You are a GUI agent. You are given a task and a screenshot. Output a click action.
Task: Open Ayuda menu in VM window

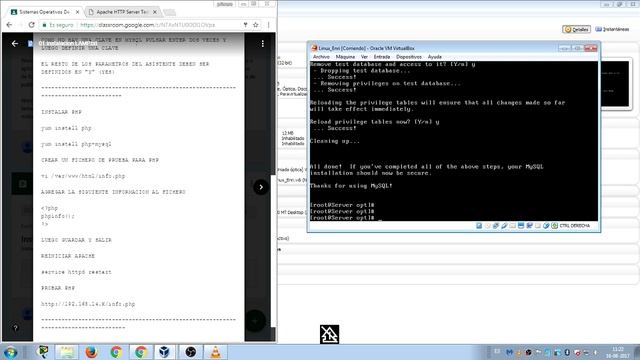435,57
